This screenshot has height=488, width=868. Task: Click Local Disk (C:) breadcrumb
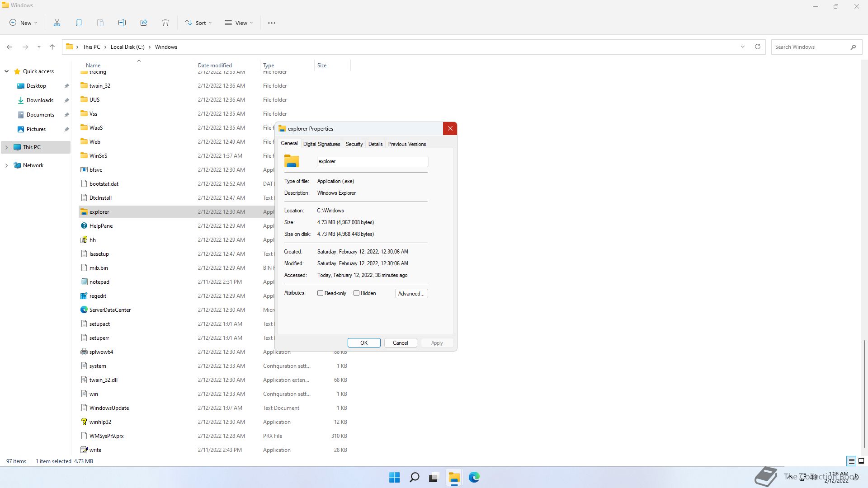(127, 47)
